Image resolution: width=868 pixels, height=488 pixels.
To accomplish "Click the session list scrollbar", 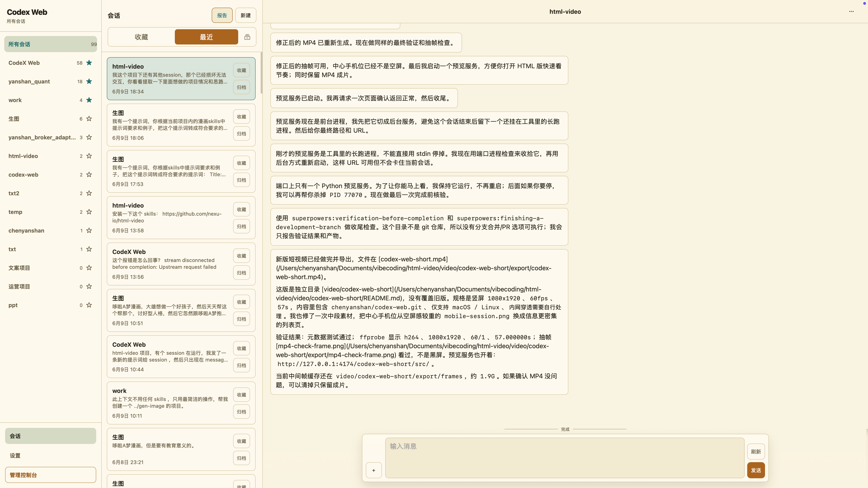I will (261, 73).
